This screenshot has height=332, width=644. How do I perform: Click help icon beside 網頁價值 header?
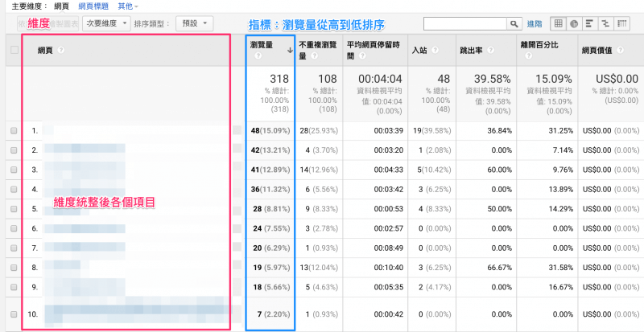tap(618, 51)
